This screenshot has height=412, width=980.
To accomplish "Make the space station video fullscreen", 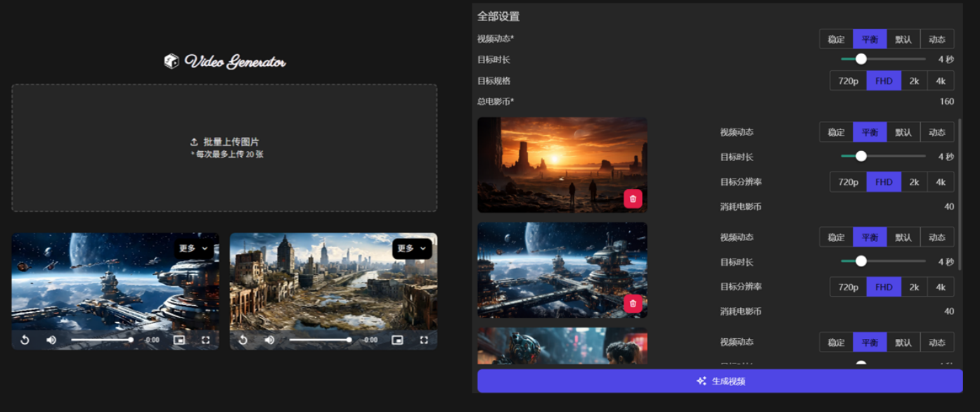I will point(206,340).
